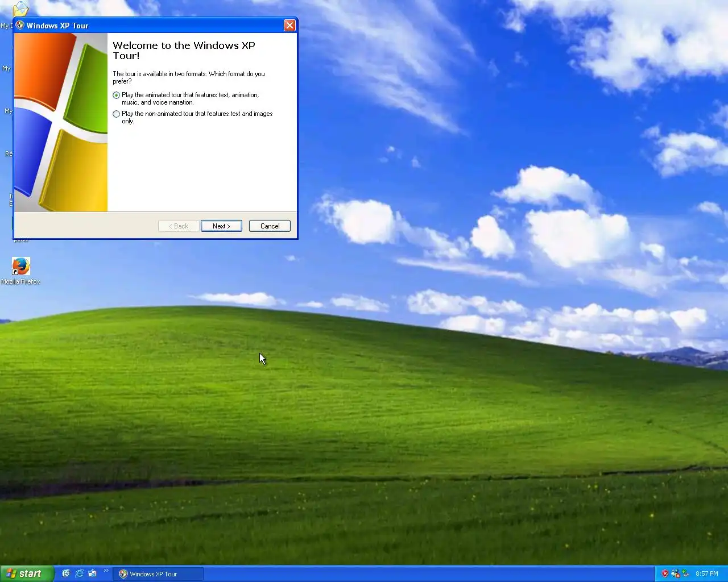Launch Internet Explorer from Quick Launch
The height and width of the screenshot is (582, 728).
pyautogui.click(x=79, y=573)
